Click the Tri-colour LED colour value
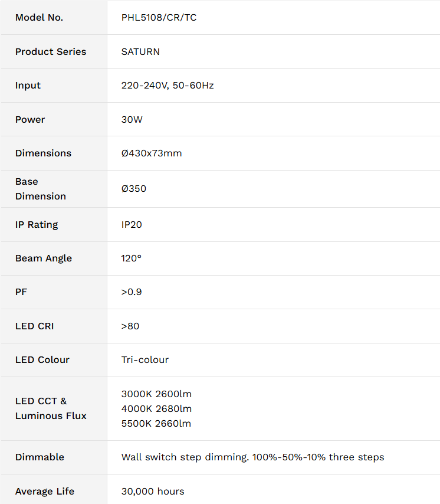Viewport: 440px width, 504px height. click(x=145, y=360)
